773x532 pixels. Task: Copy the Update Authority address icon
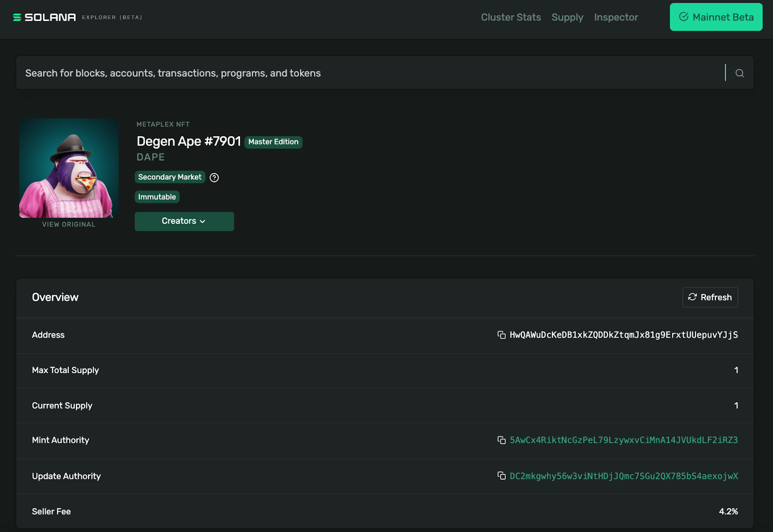(501, 476)
